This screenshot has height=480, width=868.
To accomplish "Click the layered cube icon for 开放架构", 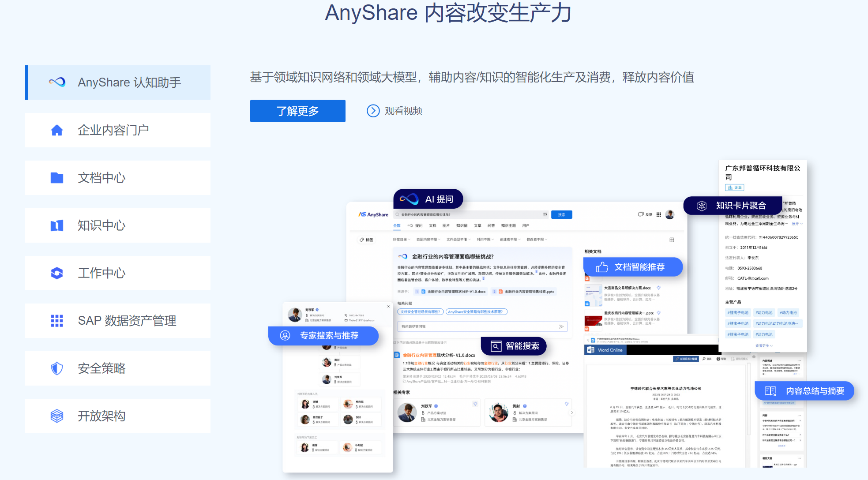I will coord(57,416).
